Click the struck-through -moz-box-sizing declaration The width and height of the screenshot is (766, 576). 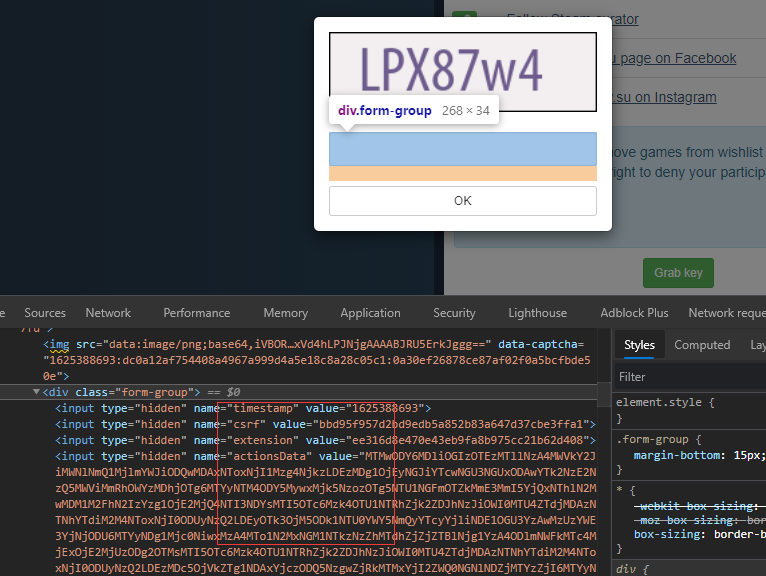[x=699, y=520]
